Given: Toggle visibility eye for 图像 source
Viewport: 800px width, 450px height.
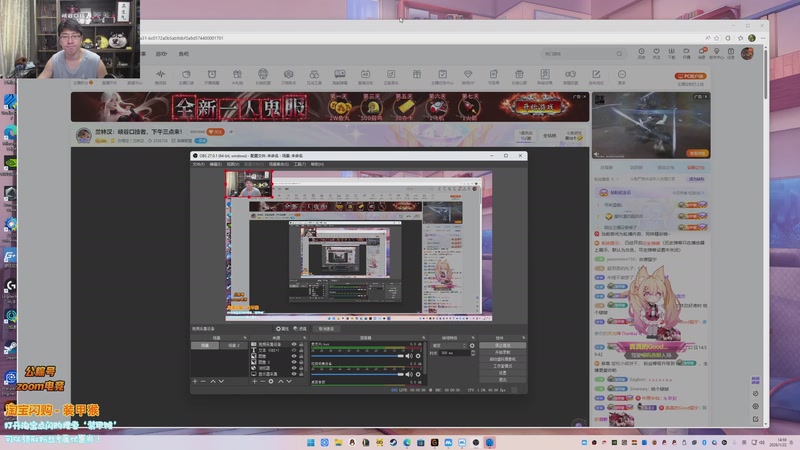Looking at the screenshot, I should point(294,356).
